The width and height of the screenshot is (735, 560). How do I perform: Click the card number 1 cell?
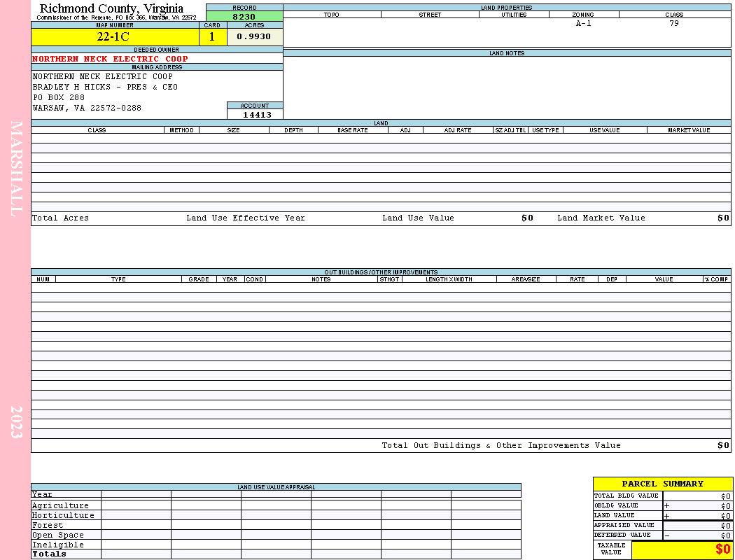[x=213, y=36]
